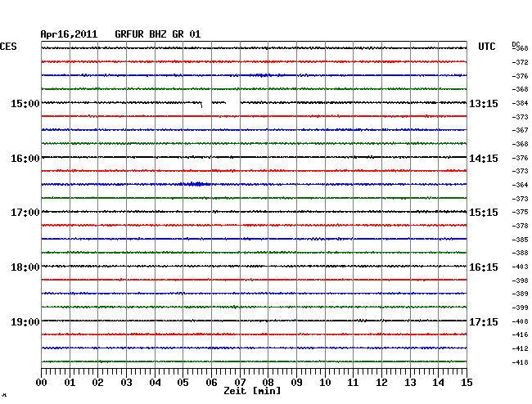Image resolution: width=532 pixels, height=404 pixels.
Task: Select the DC offset value "-399"
Action: (x=520, y=307)
